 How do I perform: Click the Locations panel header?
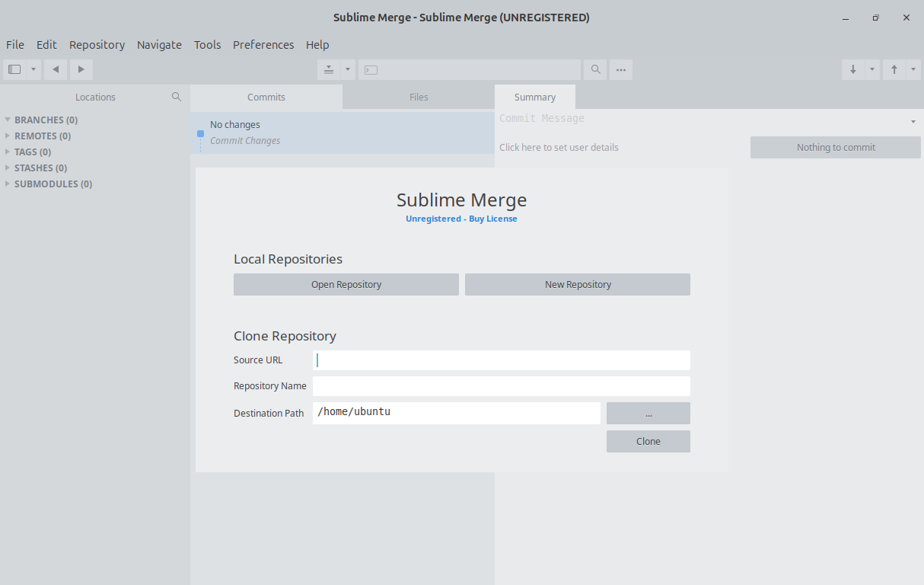(x=95, y=97)
